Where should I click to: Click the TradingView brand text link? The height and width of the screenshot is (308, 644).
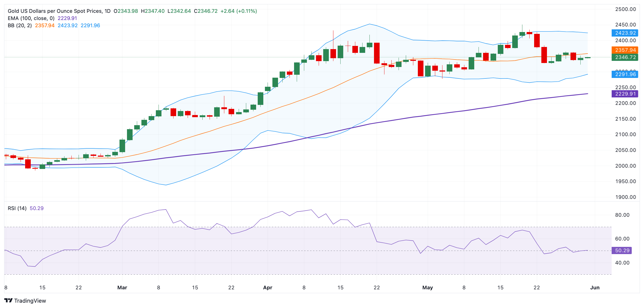(30, 301)
